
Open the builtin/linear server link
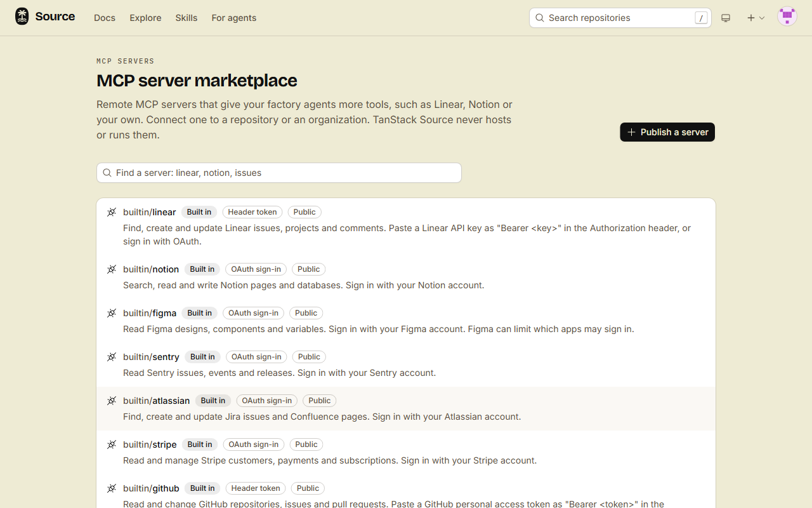point(150,212)
